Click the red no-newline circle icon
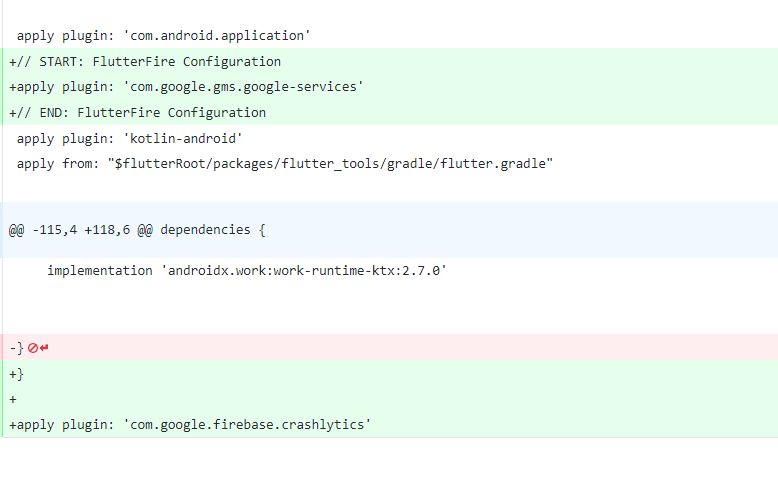Viewport: 778px width, 486px height. click(33, 348)
